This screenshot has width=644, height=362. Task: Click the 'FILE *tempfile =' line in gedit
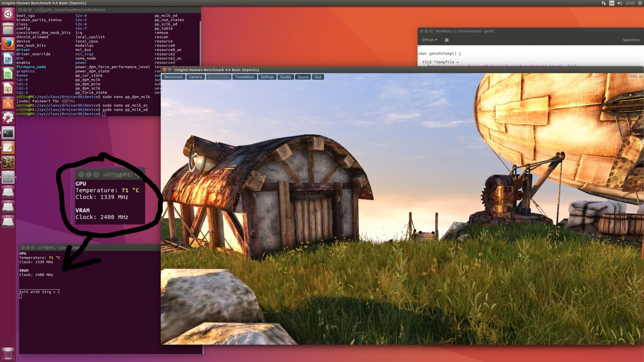pyautogui.click(x=440, y=62)
